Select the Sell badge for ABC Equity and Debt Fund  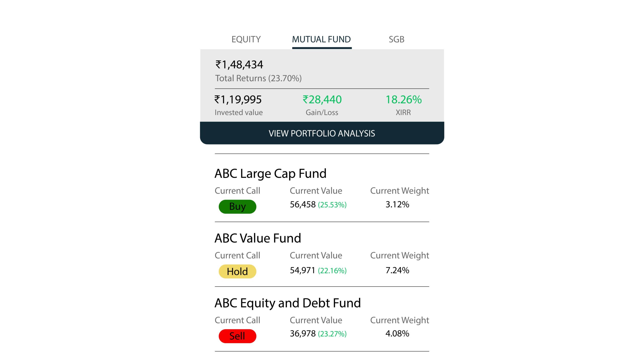237,336
